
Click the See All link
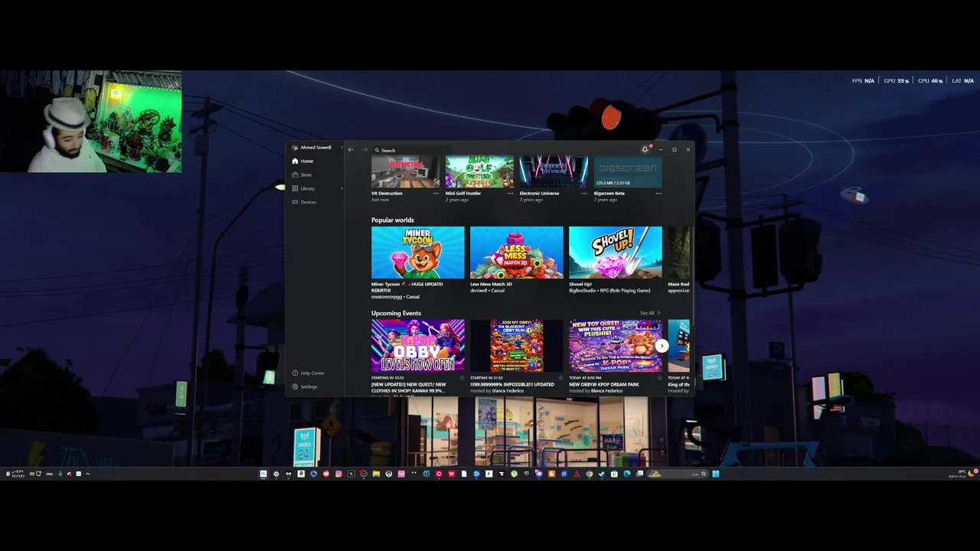[x=647, y=313]
